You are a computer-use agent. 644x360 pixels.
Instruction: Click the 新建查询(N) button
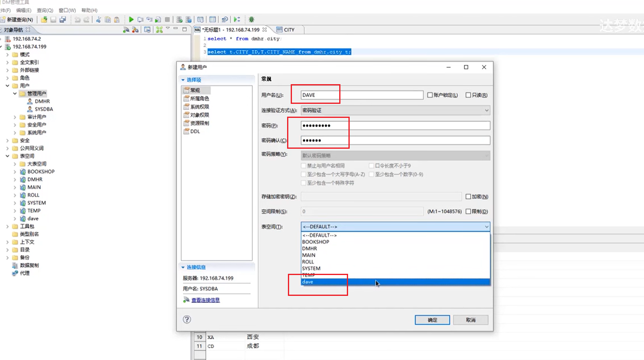17,19
